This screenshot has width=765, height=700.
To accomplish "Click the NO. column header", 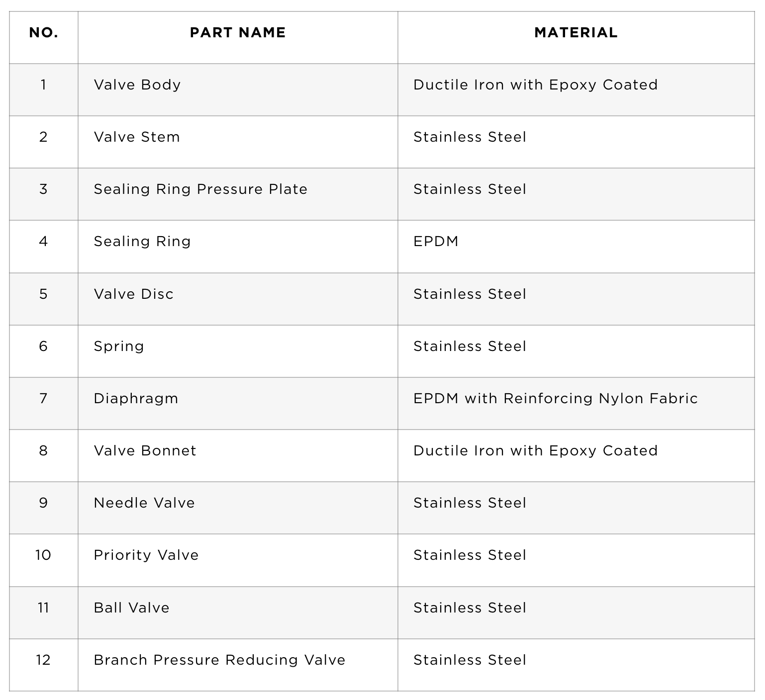I will (x=44, y=33).
